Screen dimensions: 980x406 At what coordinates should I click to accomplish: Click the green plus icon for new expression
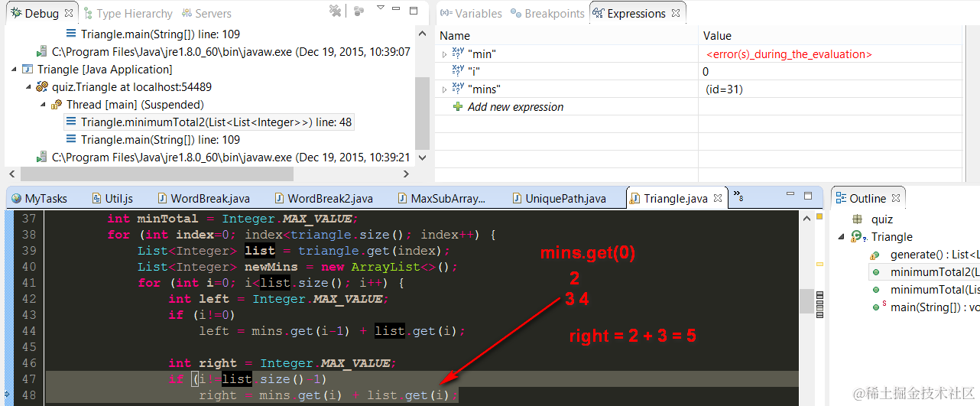pos(459,107)
